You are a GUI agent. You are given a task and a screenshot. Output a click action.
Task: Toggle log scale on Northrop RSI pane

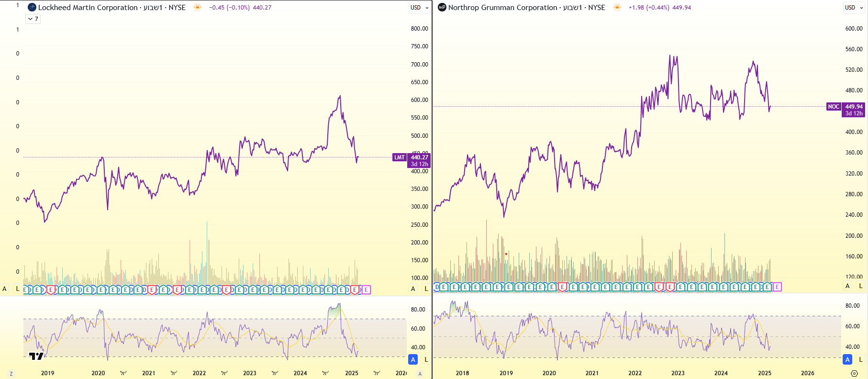pyautogui.click(x=860, y=359)
